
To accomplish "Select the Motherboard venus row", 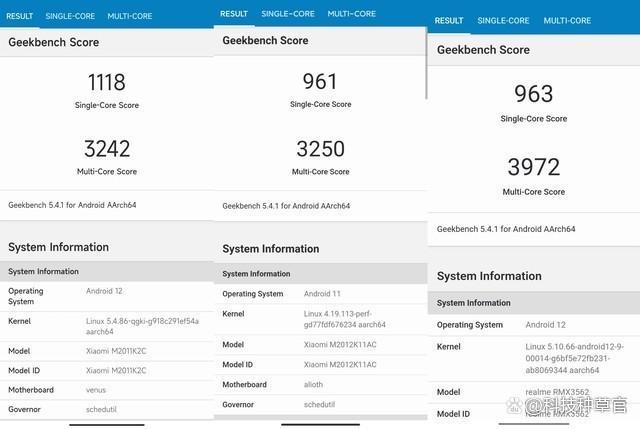I will (x=107, y=389).
